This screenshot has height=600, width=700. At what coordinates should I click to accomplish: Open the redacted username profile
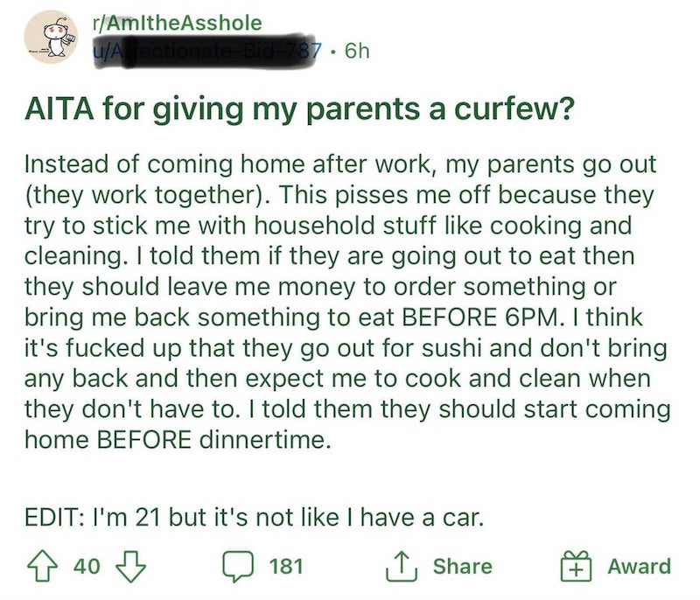coord(206,51)
